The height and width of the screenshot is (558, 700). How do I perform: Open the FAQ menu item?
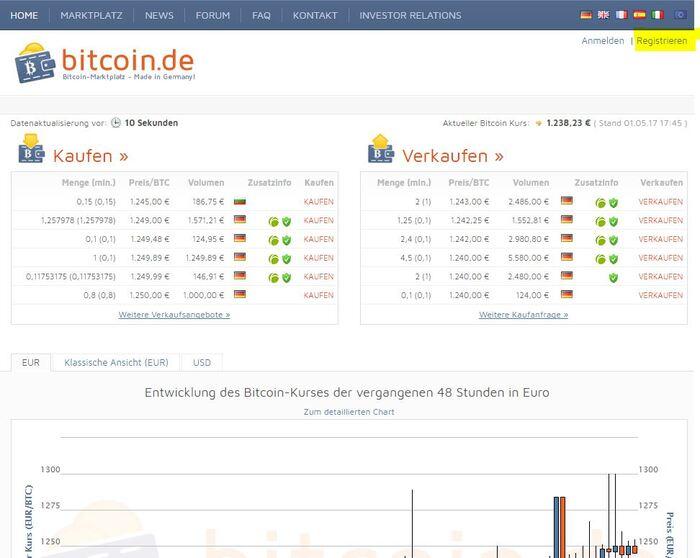click(261, 15)
